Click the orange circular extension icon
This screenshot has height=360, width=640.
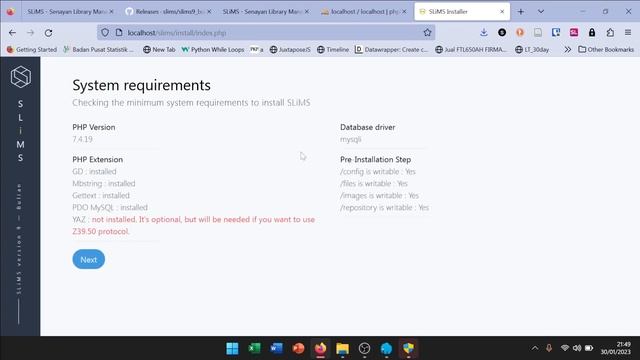[x=520, y=33]
